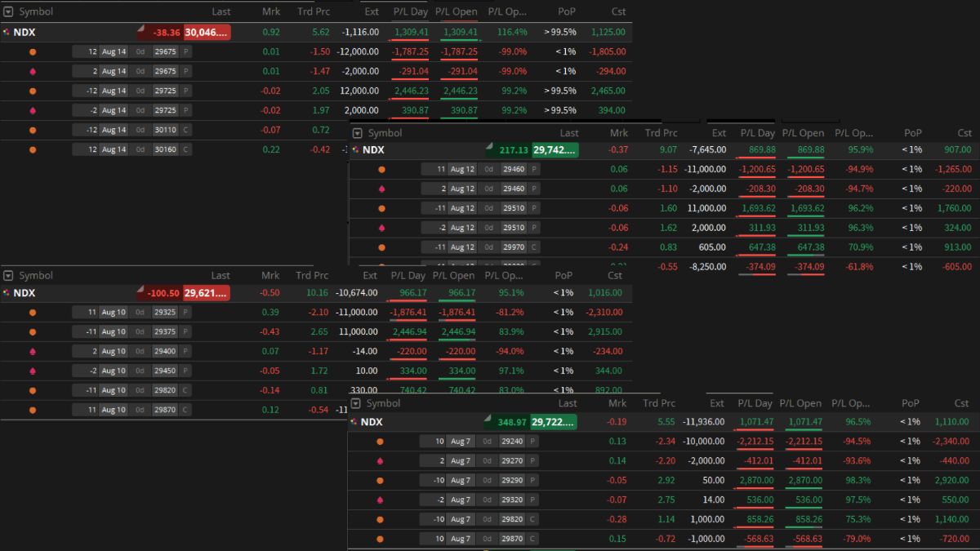Image resolution: width=980 pixels, height=551 pixels.
Task: Click the orange dot beside 10 Aug 7 29240 put
Action: click(380, 441)
